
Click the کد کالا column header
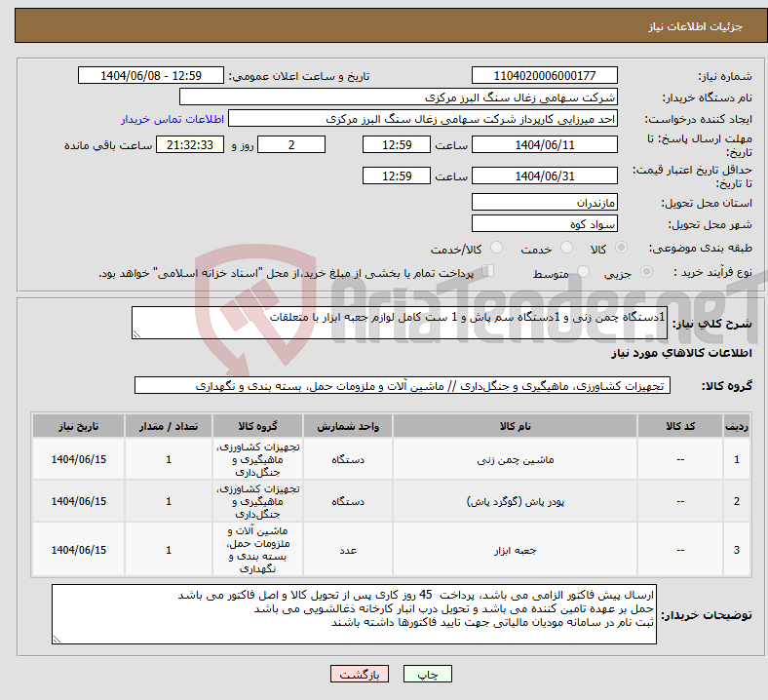[680, 426]
